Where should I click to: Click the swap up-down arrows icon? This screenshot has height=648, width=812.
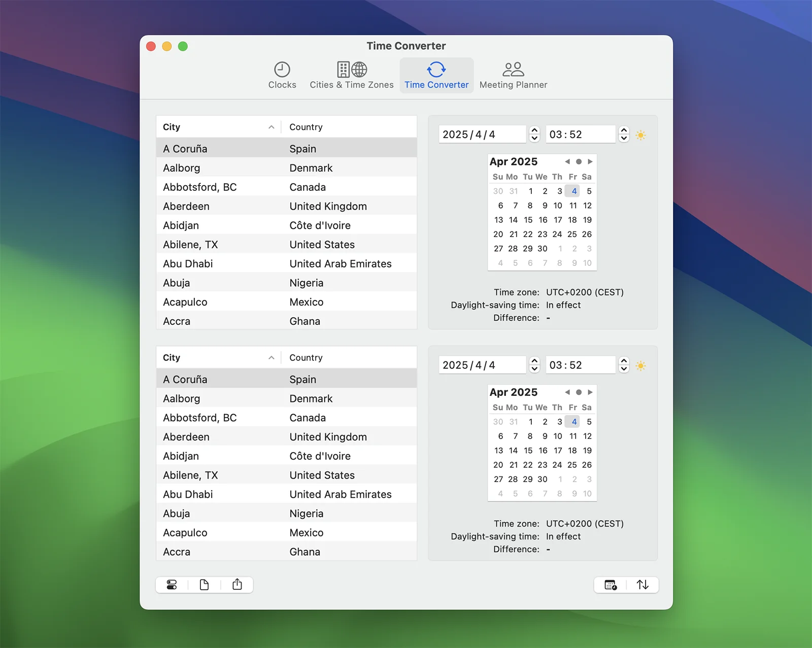tap(642, 585)
